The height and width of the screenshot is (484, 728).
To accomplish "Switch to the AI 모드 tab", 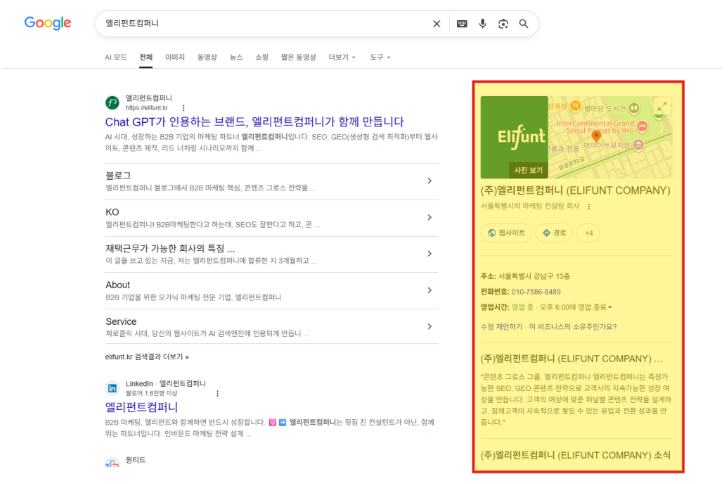I will pyautogui.click(x=116, y=57).
